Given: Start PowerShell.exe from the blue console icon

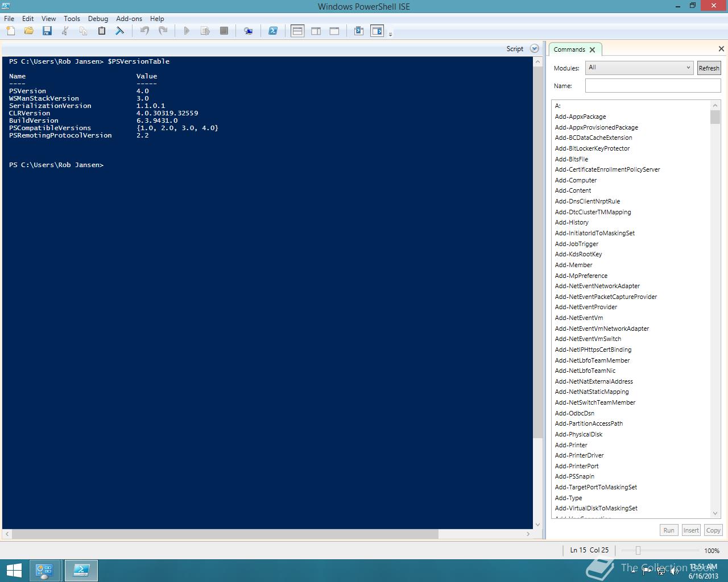Looking at the screenshot, I should (x=273, y=31).
